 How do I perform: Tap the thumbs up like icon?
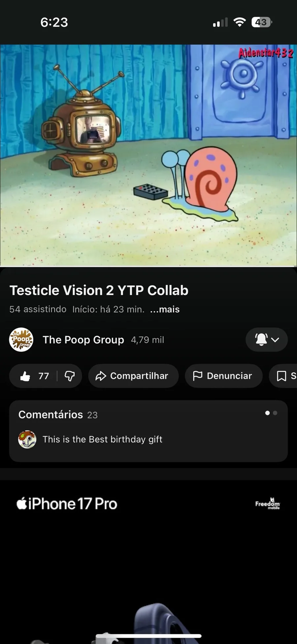25,376
